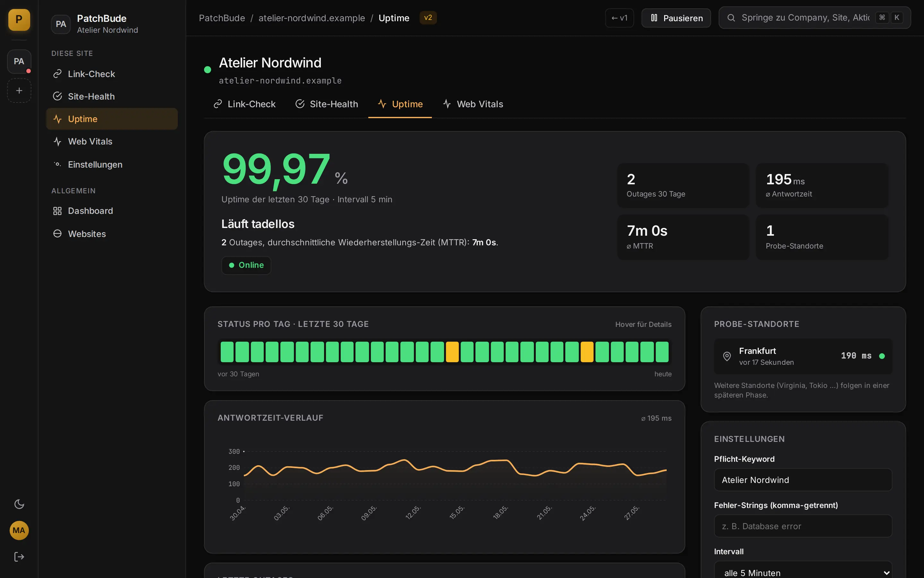Screen dimensions: 924x578
Task: Click the logout icon
Action: 19,556
